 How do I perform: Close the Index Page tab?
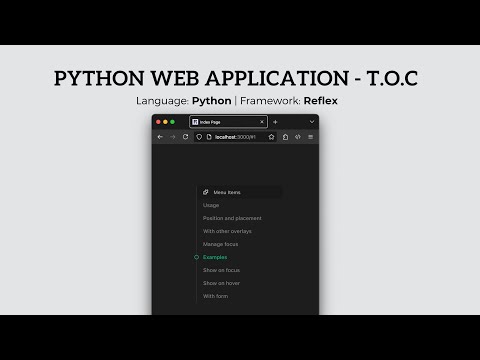pyautogui.click(x=262, y=122)
